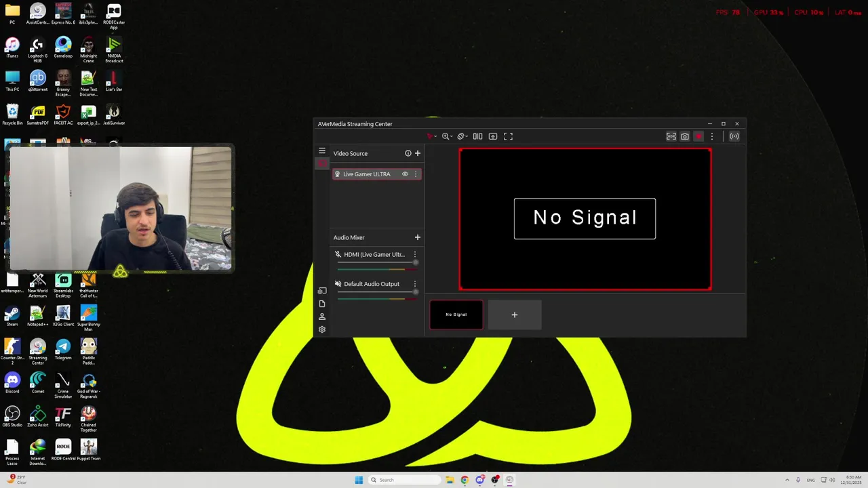Click the split columns layout icon
The image size is (868, 488).
[x=477, y=136]
